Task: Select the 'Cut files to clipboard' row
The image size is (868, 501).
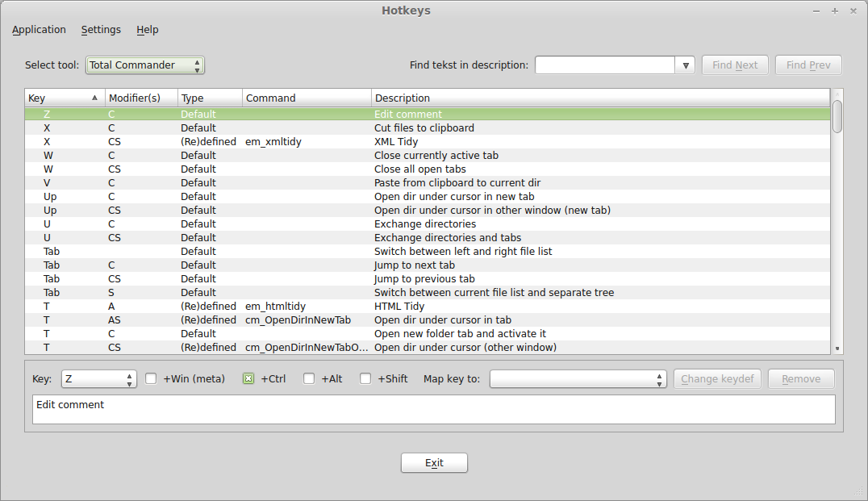Action: point(428,128)
